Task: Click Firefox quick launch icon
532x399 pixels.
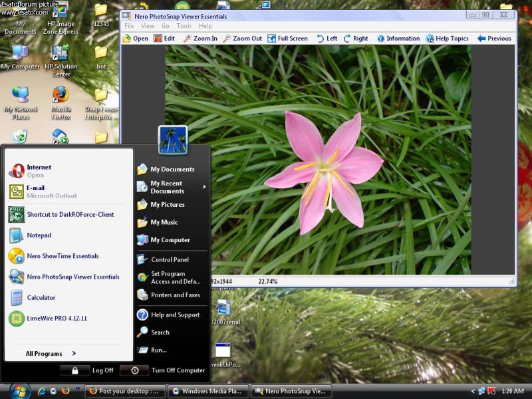Action: pos(65,391)
